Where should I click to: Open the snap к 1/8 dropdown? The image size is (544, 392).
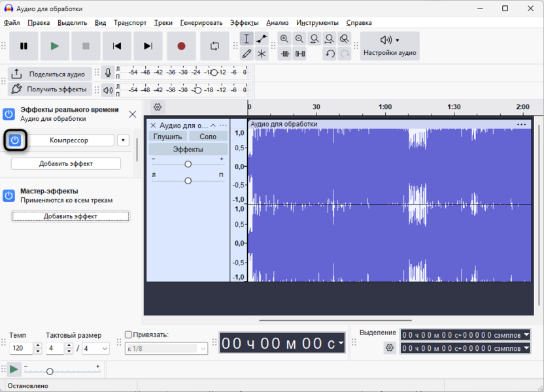[x=166, y=349]
